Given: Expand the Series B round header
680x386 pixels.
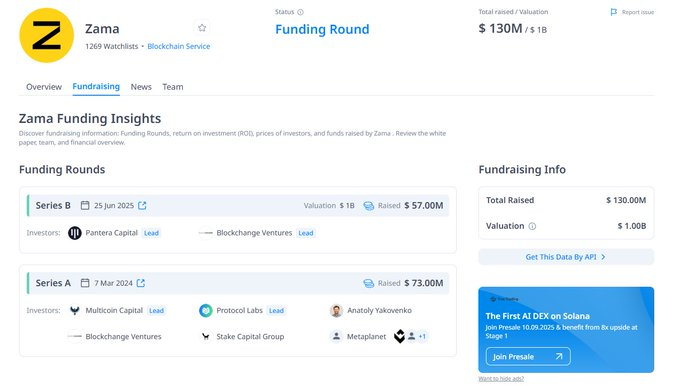Looking at the screenshot, I should click(238, 206).
